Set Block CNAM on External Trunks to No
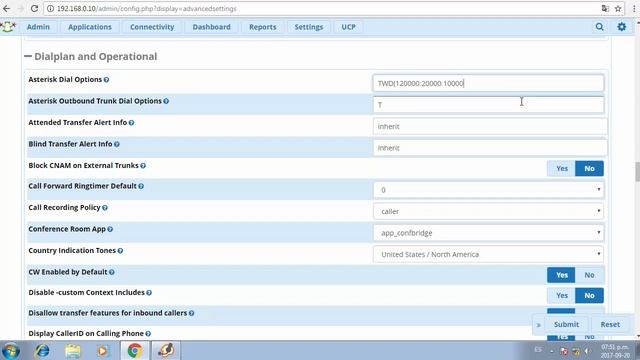Screen dimensions: 640x360 [589, 169]
